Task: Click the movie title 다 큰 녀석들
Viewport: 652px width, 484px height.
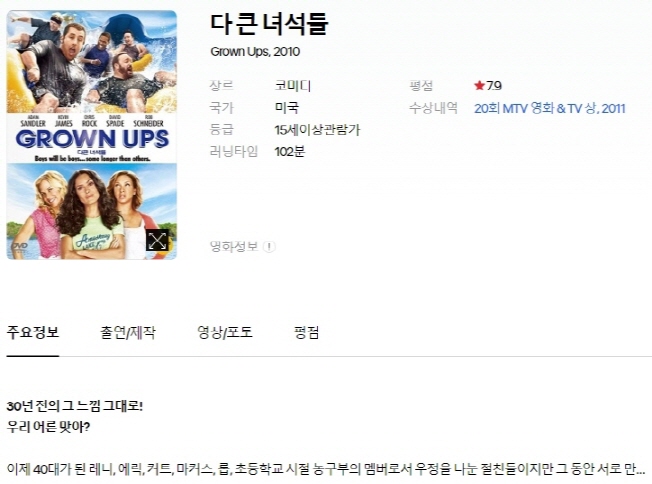Action: (269, 24)
